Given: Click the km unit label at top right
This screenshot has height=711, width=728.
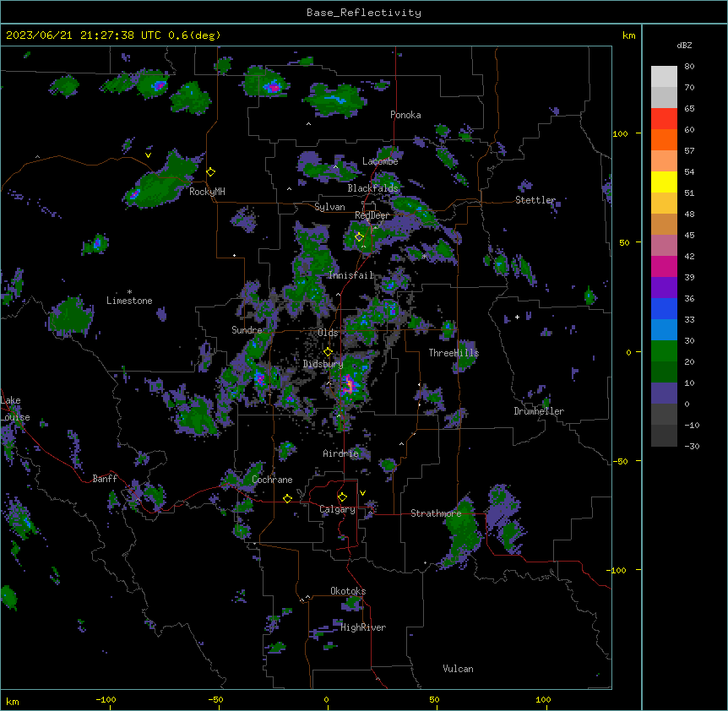Looking at the screenshot, I should [628, 35].
